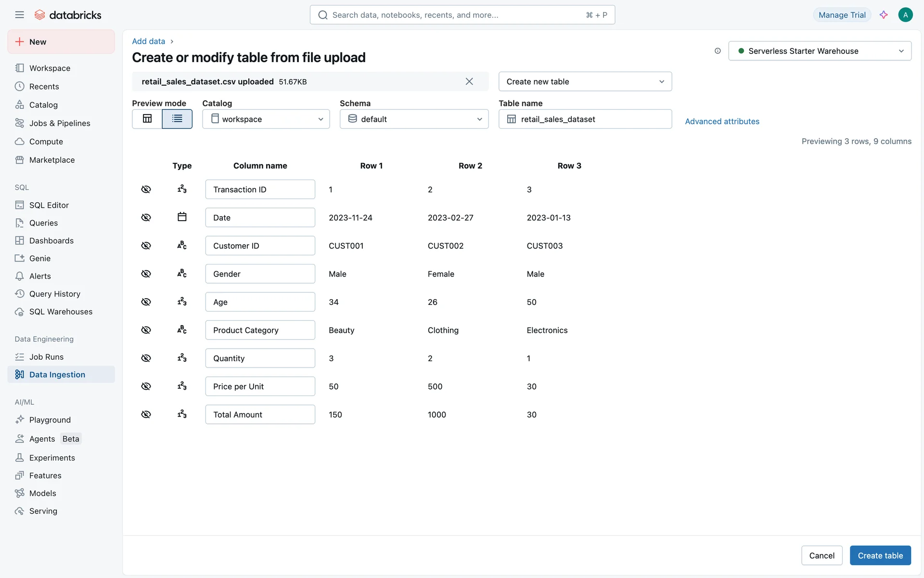Expand the workspace Catalog dropdown

[266, 119]
